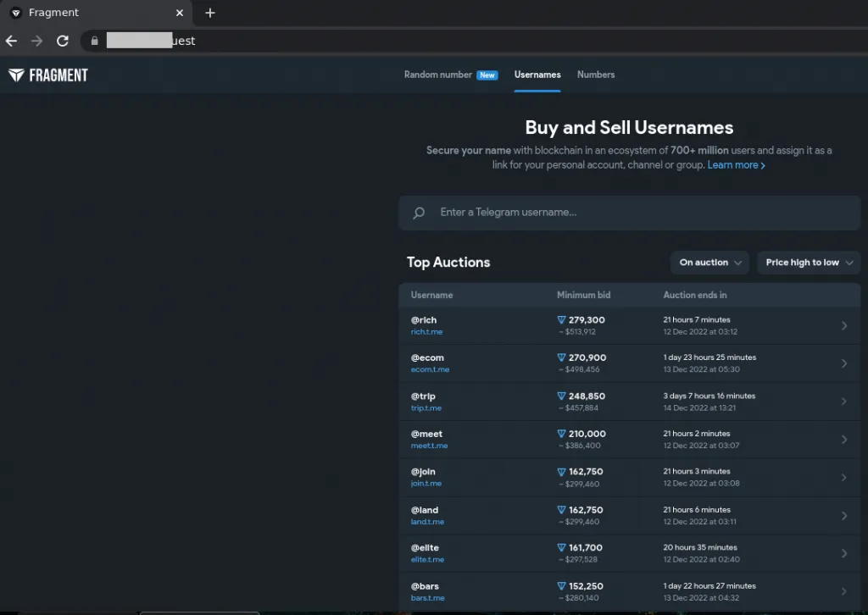Image resolution: width=868 pixels, height=615 pixels.
Task: Open a new browser tab with plus icon
Action: (210, 13)
